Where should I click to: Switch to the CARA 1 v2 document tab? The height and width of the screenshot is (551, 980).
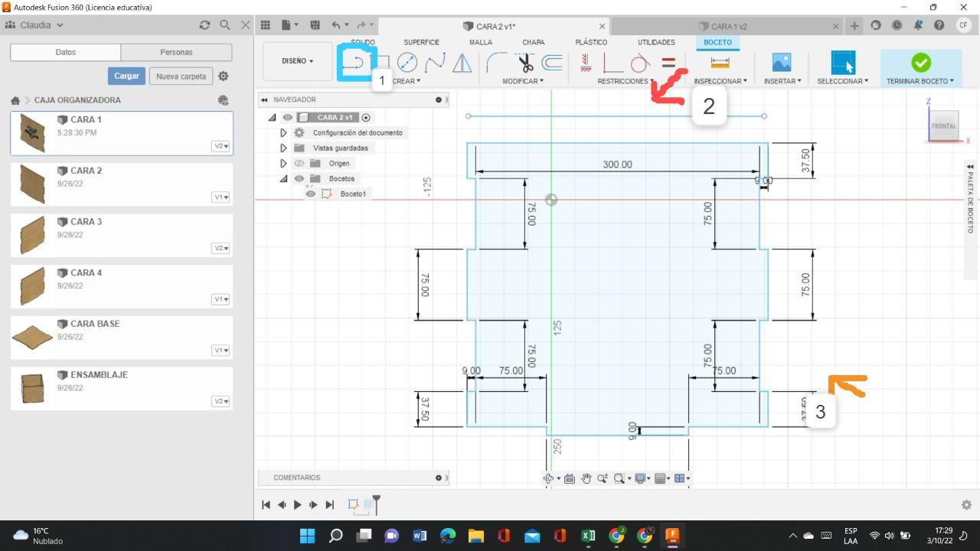tap(727, 26)
